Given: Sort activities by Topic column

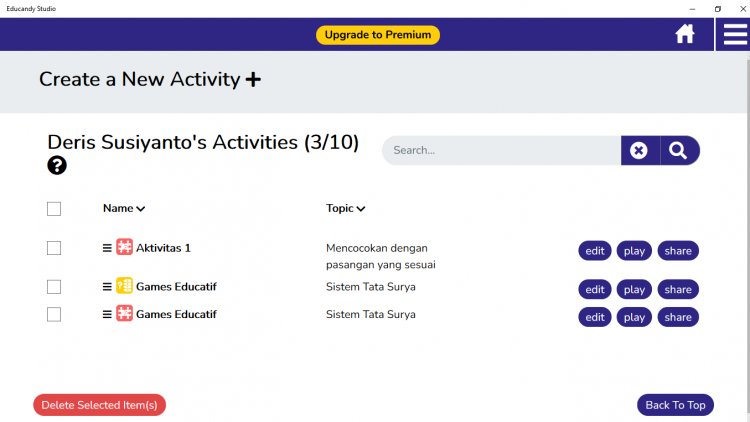Looking at the screenshot, I should (x=345, y=209).
